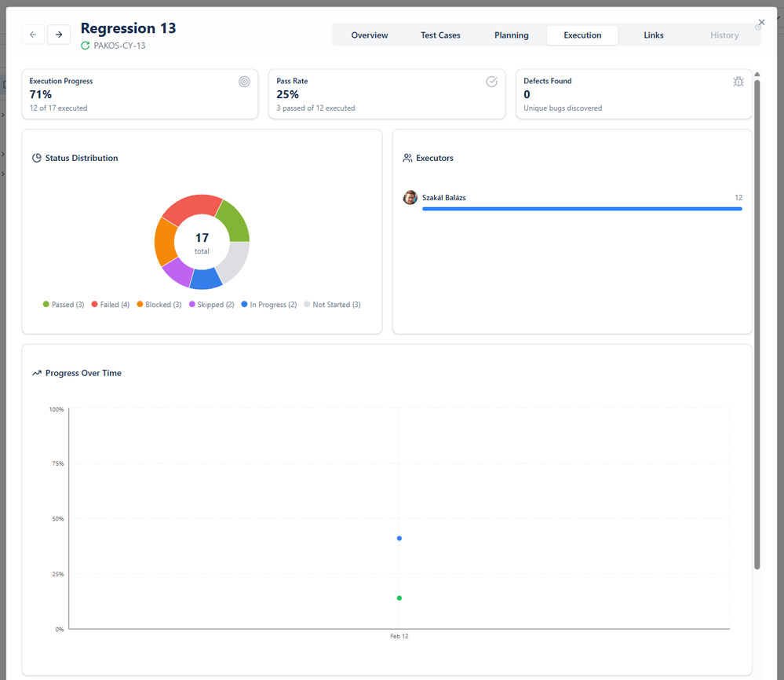Click the pie chart icon beside Status Distribution
This screenshot has width=784, height=680.
(37, 158)
